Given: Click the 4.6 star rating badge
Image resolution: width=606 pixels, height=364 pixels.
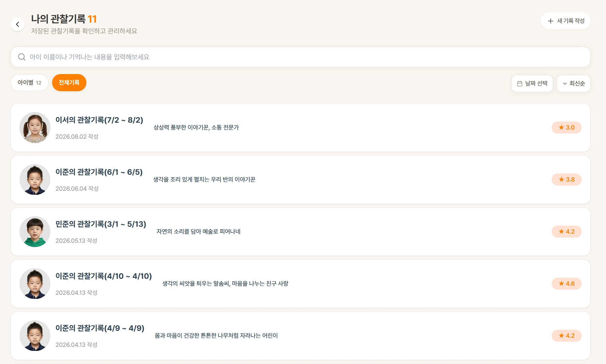Looking at the screenshot, I should click(567, 284).
